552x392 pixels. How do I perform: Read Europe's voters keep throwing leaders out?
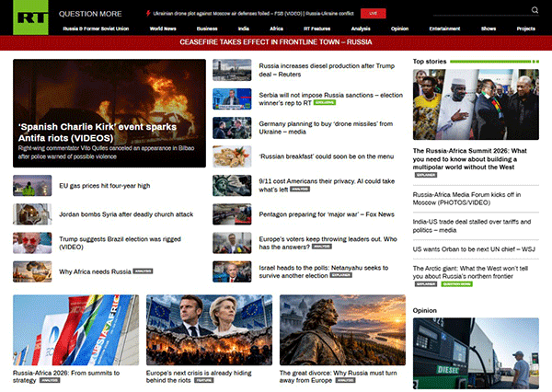click(328, 243)
